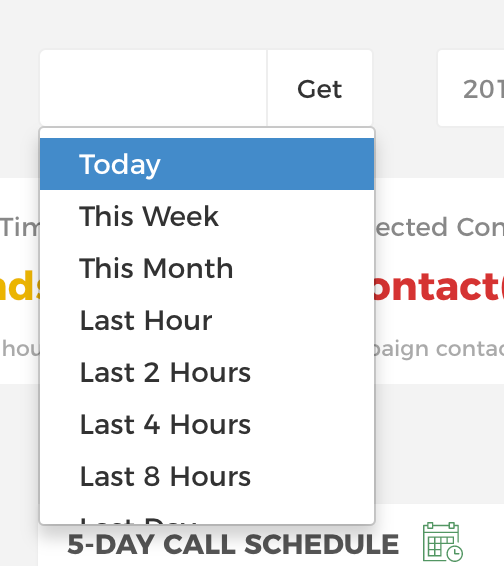Select the Last Hour option
Screen dimensions: 504x566
pos(207,320)
